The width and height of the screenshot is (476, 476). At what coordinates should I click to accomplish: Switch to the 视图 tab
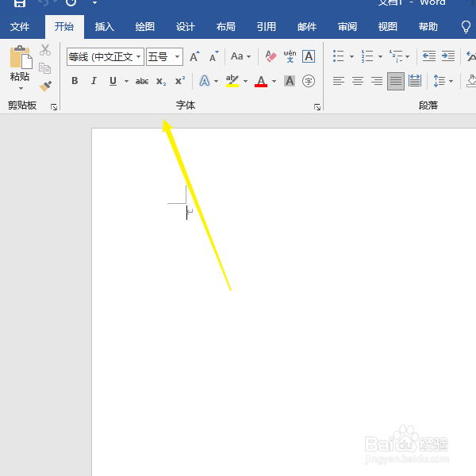[388, 27]
